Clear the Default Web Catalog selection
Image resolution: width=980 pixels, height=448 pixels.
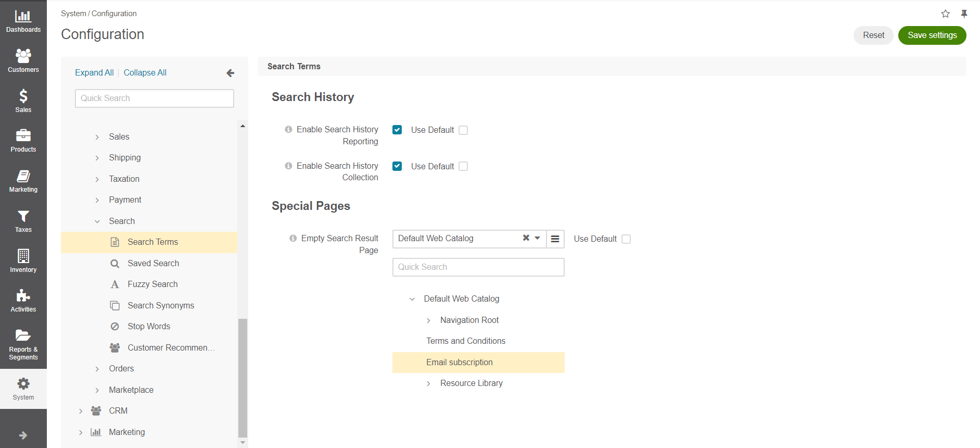tap(526, 238)
